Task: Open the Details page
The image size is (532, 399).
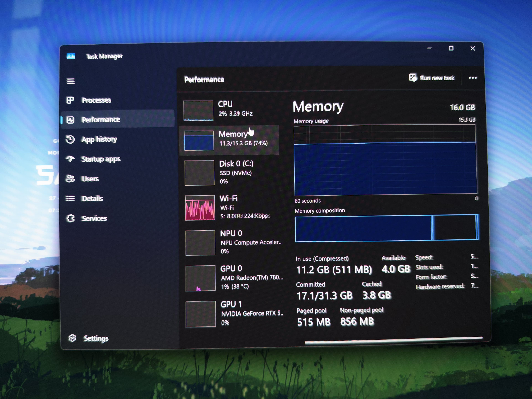Action: (92, 199)
